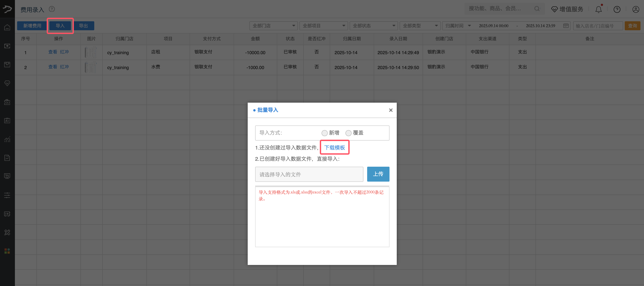The width and height of the screenshot is (644, 286).
Task: Open the 全部门店 dropdown
Action: [274, 25]
